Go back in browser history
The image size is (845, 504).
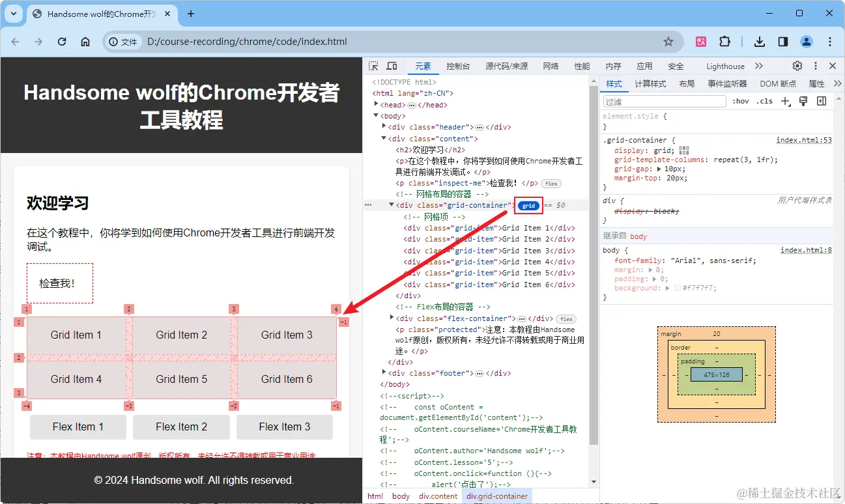pos(15,42)
